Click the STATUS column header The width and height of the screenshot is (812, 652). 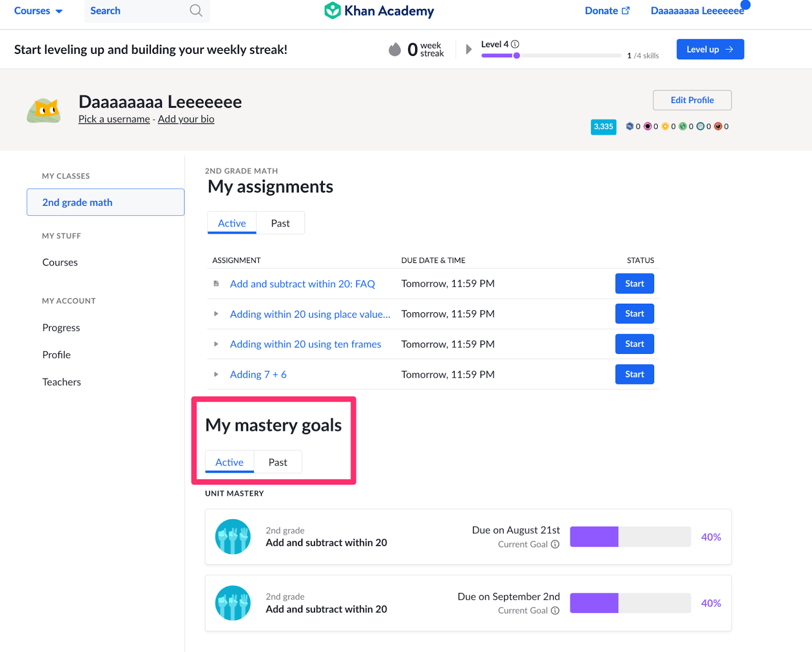(640, 260)
